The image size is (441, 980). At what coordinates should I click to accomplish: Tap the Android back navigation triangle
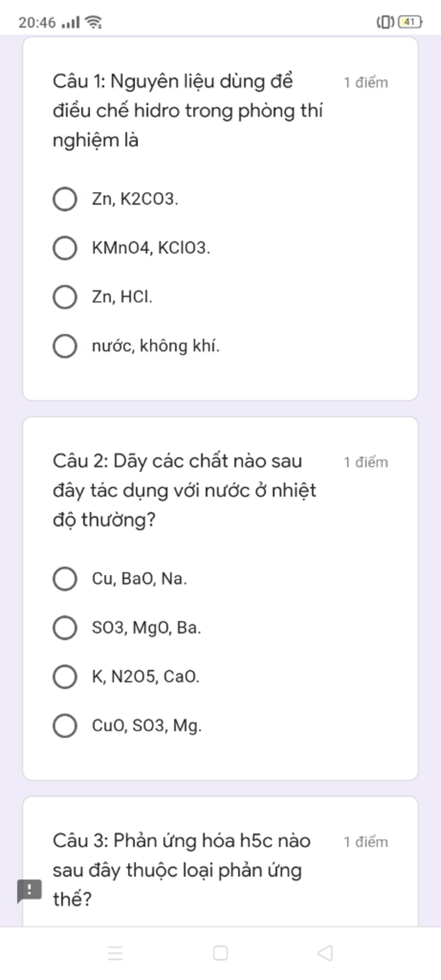325,953
